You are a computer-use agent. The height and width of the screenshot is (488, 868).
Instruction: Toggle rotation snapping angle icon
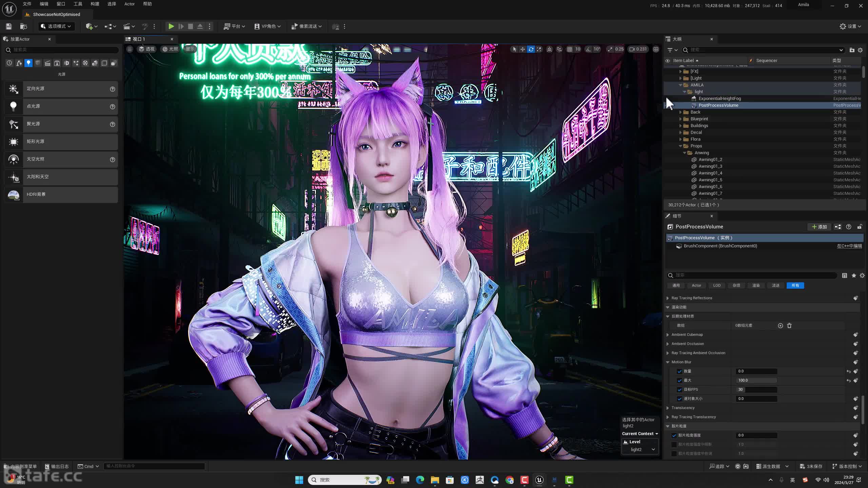(x=589, y=49)
